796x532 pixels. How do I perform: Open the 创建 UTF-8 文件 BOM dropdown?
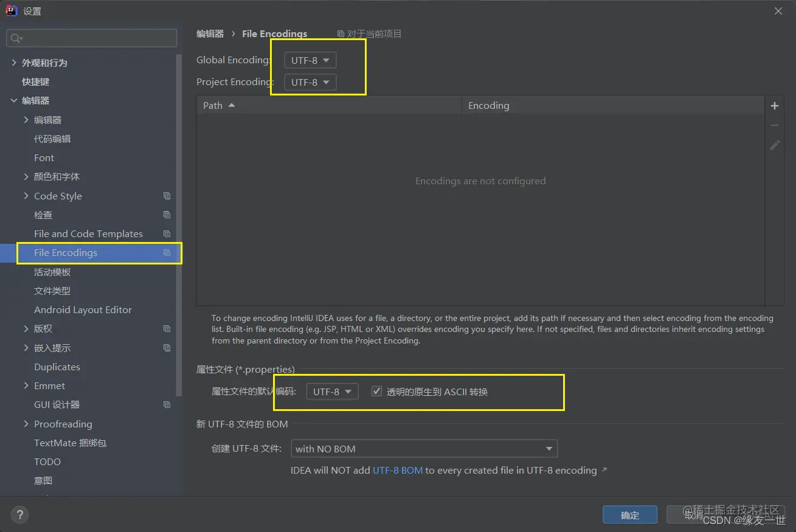pos(424,449)
